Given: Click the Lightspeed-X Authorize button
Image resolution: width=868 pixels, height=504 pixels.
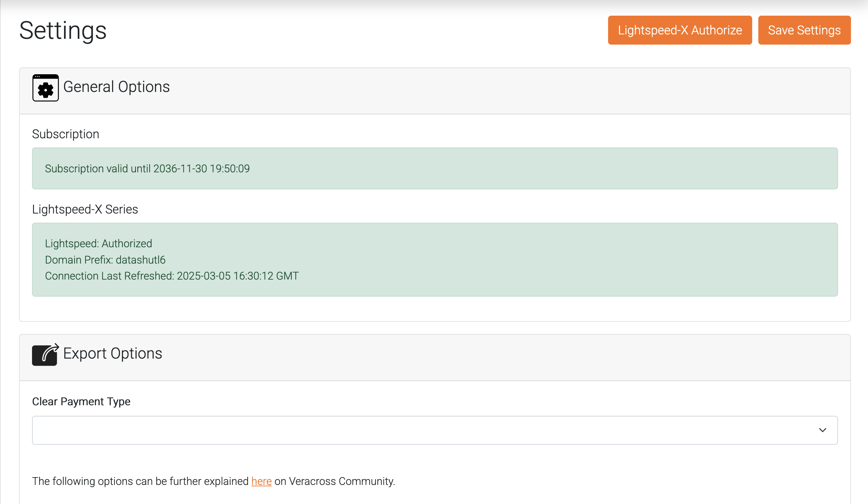Looking at the screenshot, I should point(680,30).
